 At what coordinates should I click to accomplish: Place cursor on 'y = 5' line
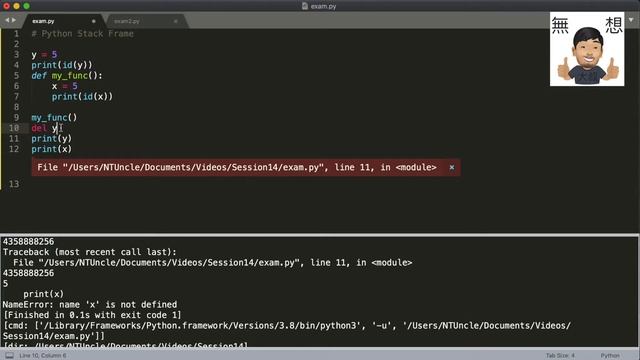[x=44, y=55]
